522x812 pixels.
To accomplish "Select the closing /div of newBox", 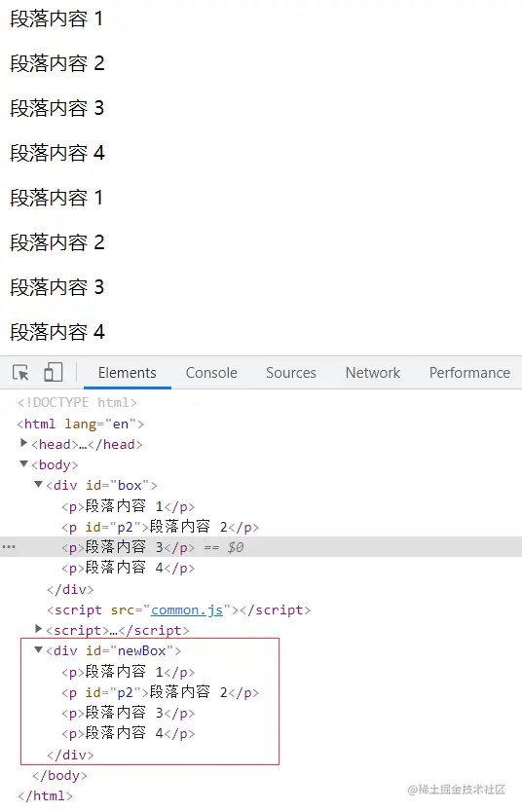I will (x=70, y=755).
